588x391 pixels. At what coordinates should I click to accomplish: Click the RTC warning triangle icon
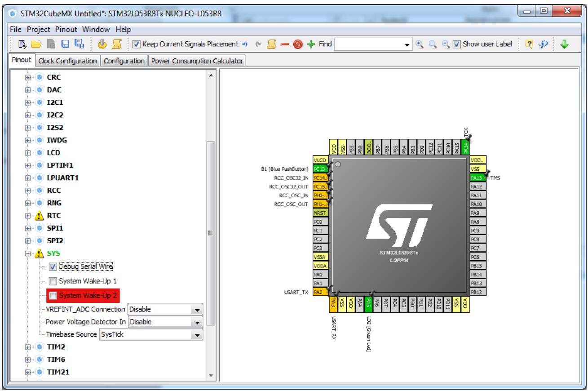point(40,216)
